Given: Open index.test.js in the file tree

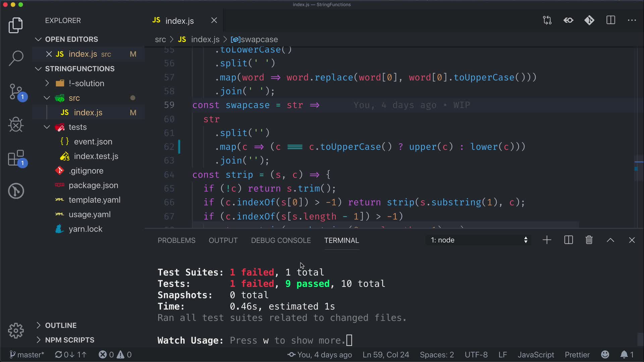Looking at the screenshot, I should click(96, 156).
